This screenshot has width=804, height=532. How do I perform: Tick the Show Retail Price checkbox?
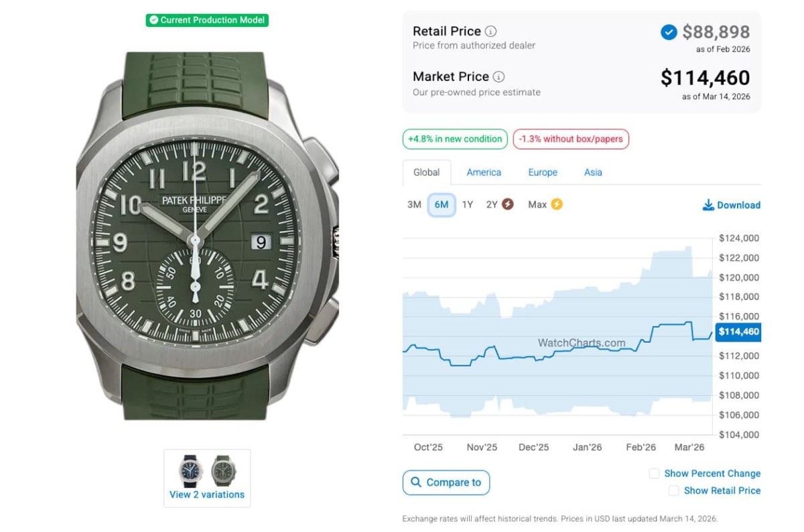[x=673, y=491]
